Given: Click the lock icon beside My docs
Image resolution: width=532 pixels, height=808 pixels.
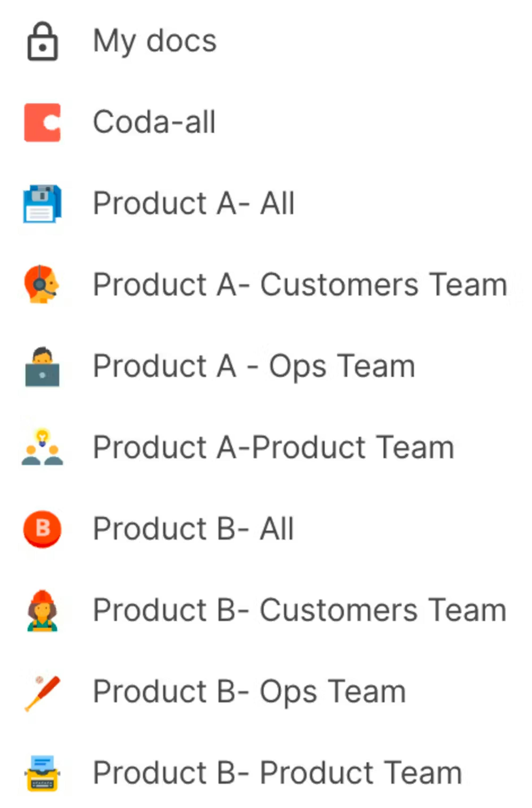Looking at the screenshot, I should [42, 41].
